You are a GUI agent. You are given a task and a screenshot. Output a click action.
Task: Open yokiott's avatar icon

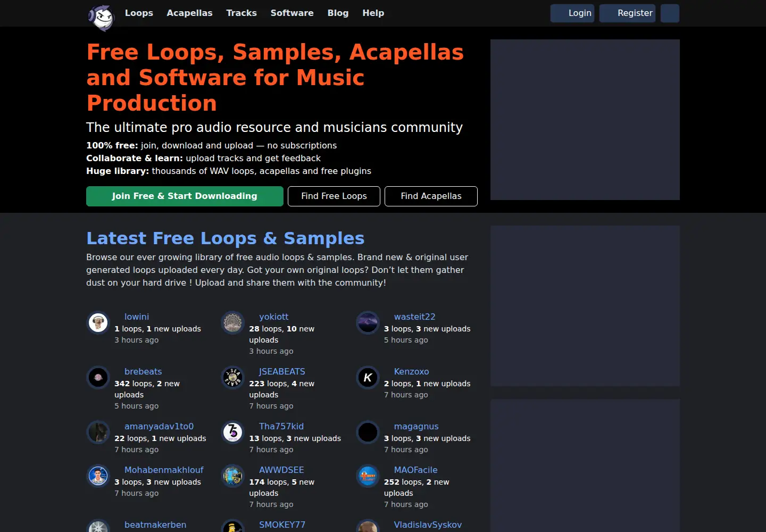(232, 322)
